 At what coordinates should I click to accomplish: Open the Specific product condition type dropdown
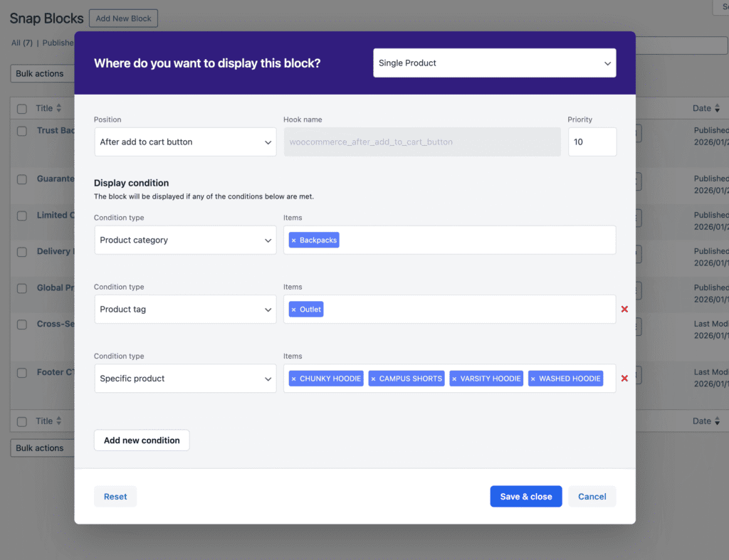pos(185,379)
